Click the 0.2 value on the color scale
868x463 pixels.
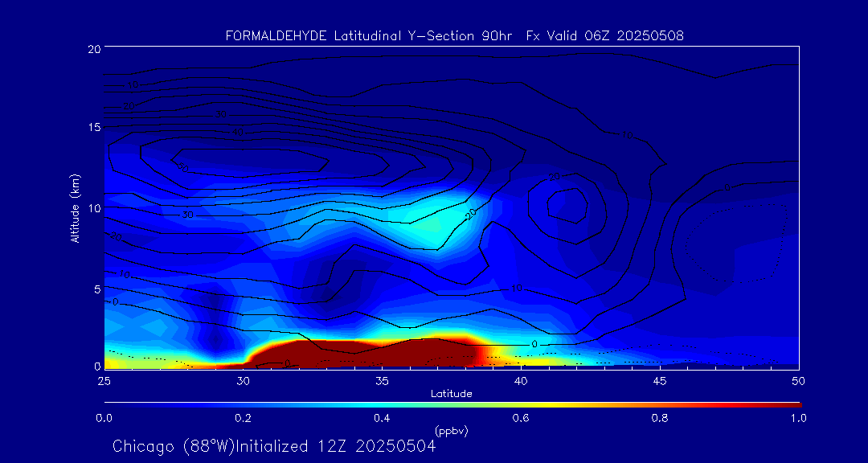click(x=243, y=418)
